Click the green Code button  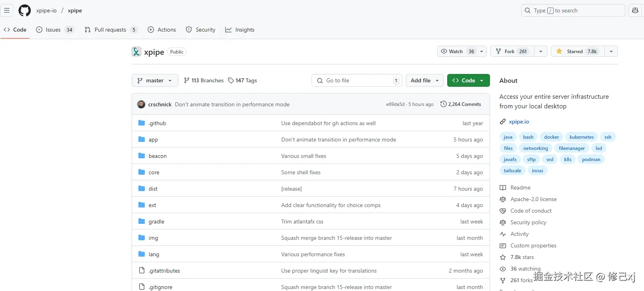[x=468, y=80]
